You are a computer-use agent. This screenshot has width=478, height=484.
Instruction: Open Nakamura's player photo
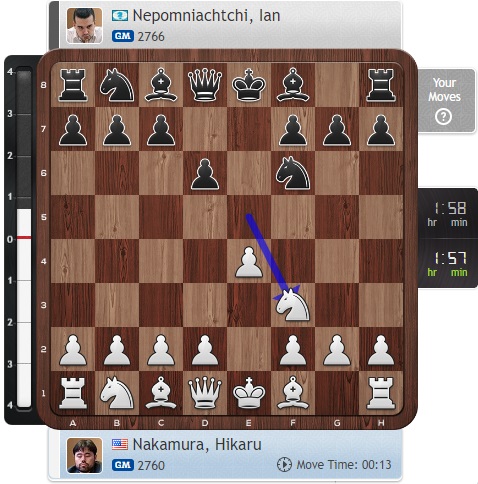[x=84, y=455]
